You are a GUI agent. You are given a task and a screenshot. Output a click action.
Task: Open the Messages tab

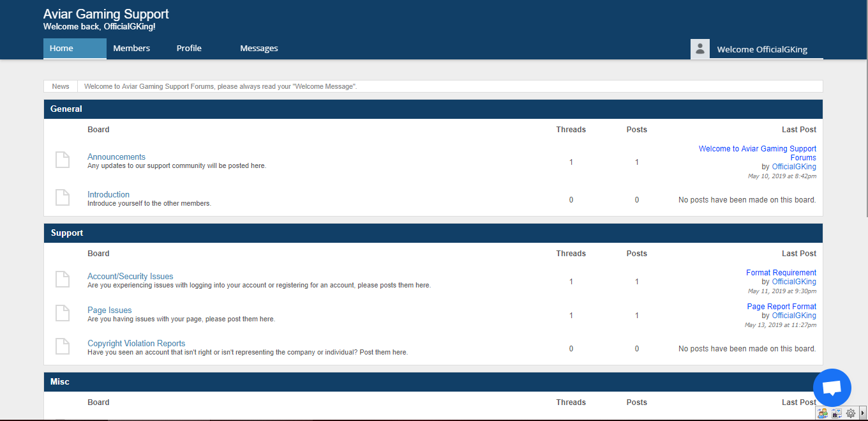click(x=259, y=49)
